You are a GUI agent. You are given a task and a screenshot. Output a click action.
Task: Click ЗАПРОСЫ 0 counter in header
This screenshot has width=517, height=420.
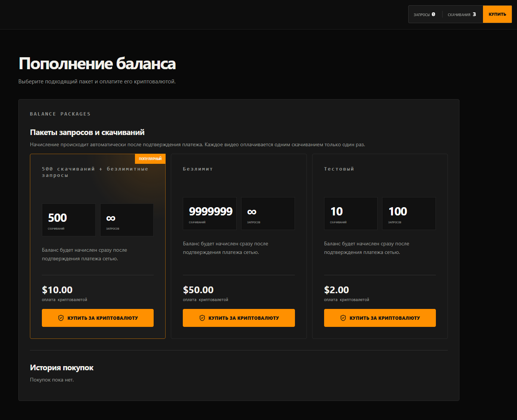pos(424,15)
